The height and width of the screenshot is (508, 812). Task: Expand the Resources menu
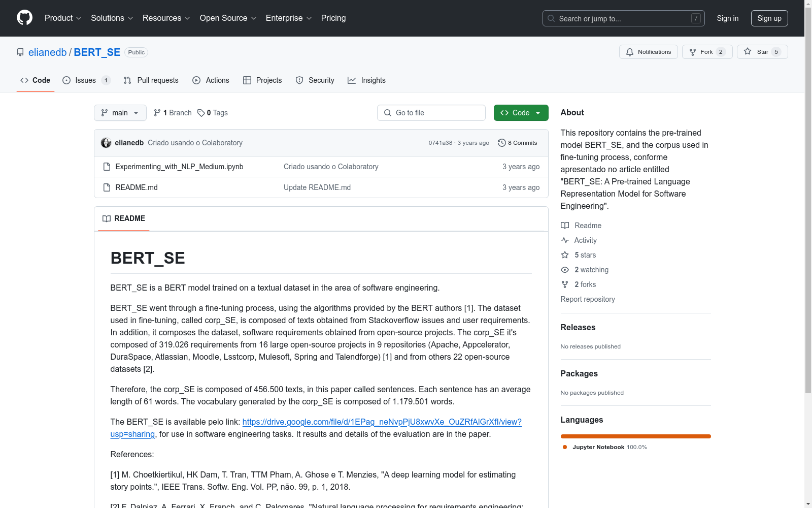click(x=166, y=18)
